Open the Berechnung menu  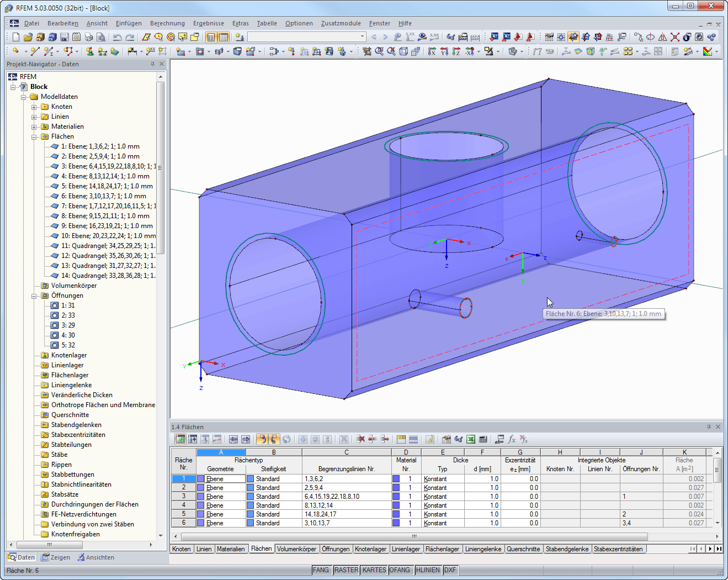167,23
